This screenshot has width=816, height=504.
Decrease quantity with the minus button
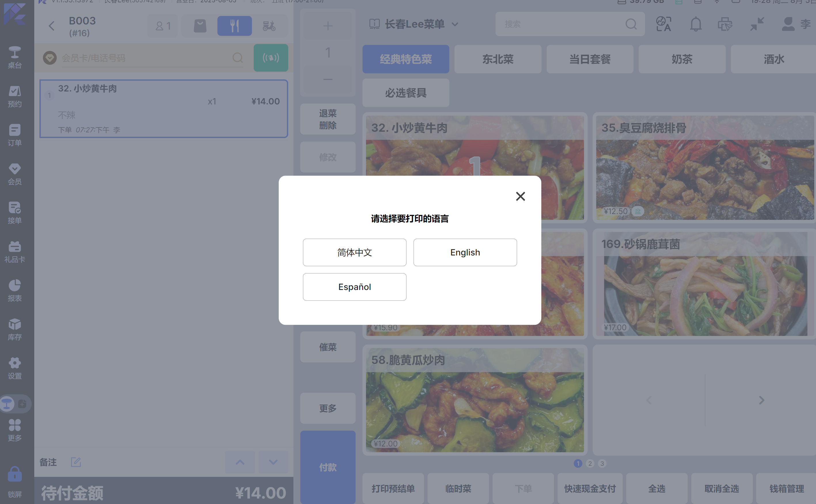pyautogui.click(x=328, y=79)
